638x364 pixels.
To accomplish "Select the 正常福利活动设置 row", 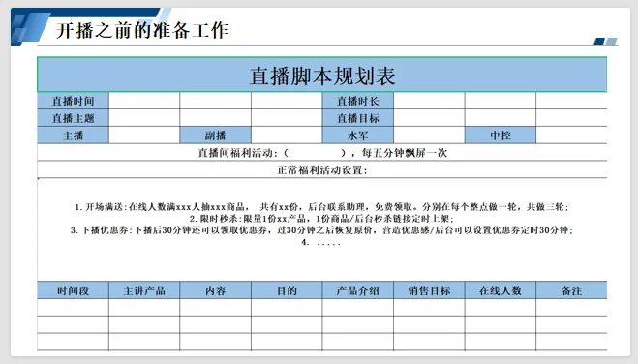I will pyautogui.click(x=321, y=170).
